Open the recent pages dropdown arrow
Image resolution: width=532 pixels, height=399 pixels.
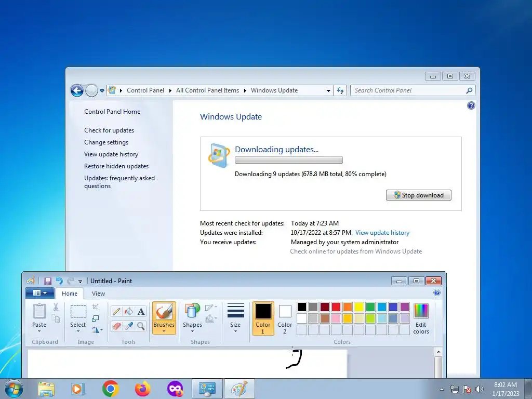102,91
